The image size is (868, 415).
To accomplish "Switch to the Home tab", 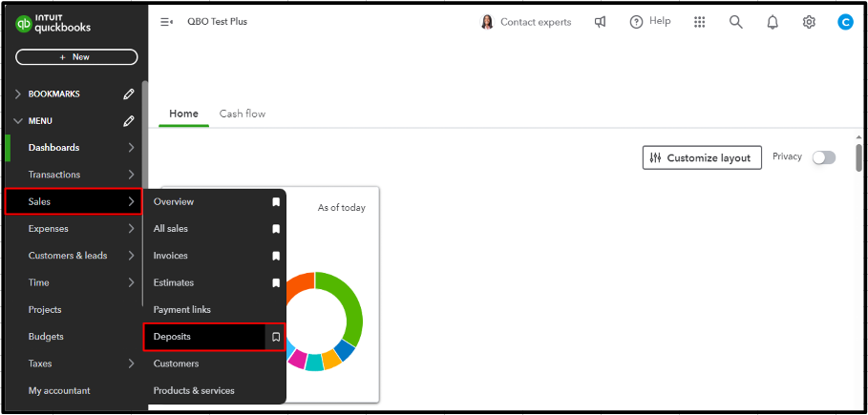I will tap(183, 114).
